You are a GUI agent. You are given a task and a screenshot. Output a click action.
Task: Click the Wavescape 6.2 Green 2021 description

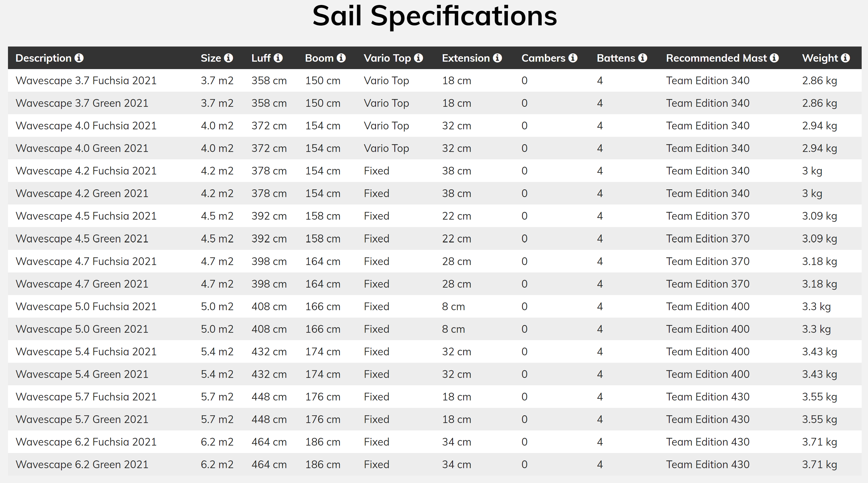click(82, 465)
